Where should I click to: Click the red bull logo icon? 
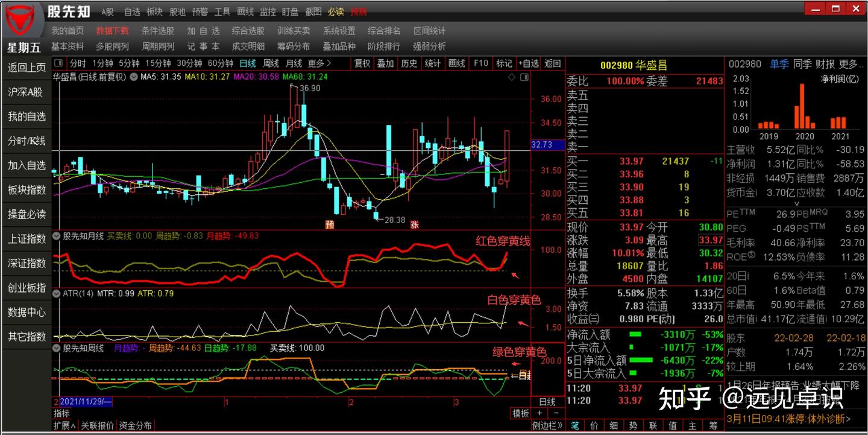pyautogui.click(x=21, y=19)
